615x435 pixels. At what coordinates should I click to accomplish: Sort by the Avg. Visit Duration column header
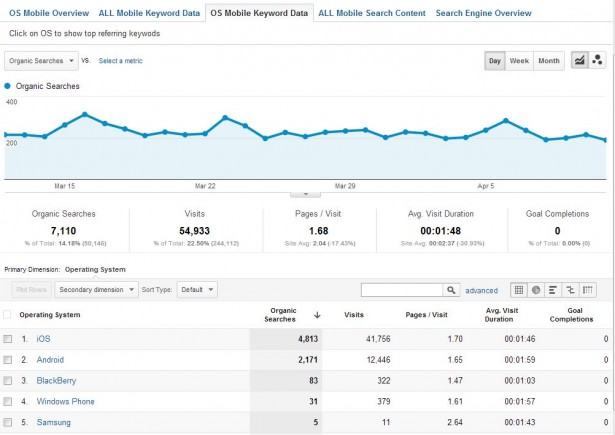(501, 315)
